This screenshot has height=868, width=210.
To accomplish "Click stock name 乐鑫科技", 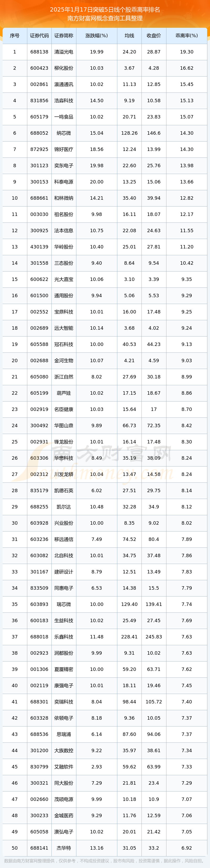I will click(x=64, y=637).
